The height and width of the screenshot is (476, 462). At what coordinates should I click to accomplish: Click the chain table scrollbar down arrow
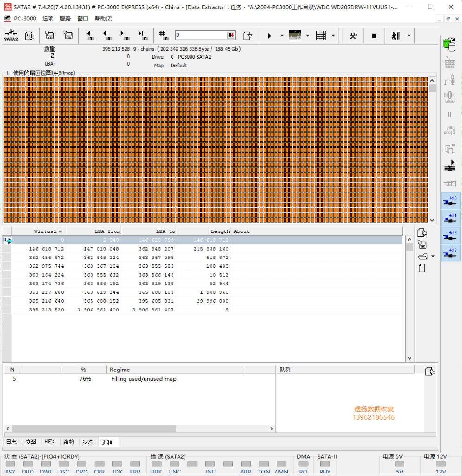point(409,358)
